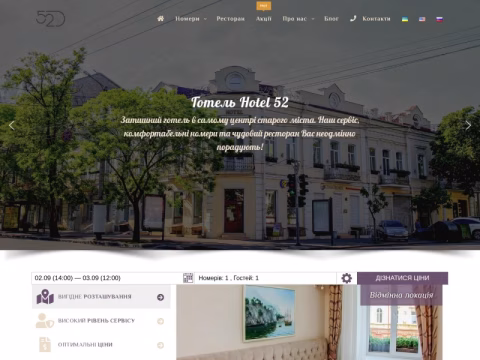
Task: Click the ДІЗНАТИСЯ ЦІНИ button
Action: tap(402, 278)
